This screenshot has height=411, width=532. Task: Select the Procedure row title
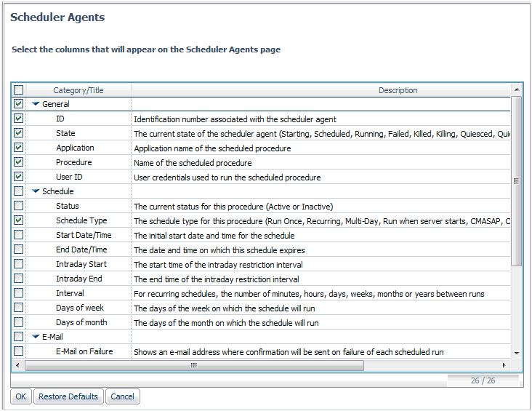[73, 162]
